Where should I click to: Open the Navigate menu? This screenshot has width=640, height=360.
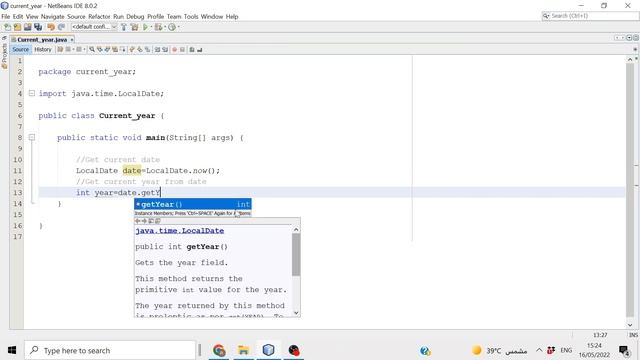coord(52,16)
